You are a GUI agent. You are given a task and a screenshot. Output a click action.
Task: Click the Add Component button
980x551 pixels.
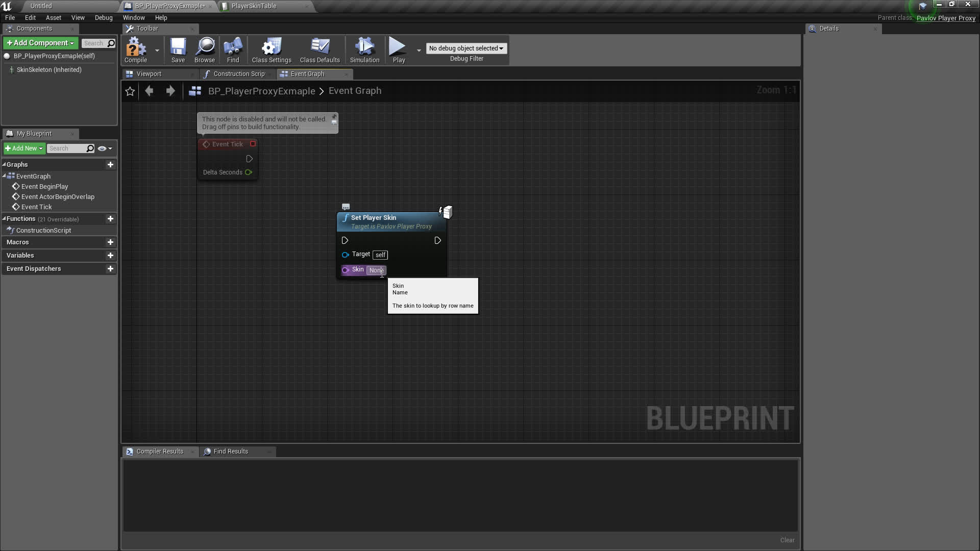click(x=40, y=43)
